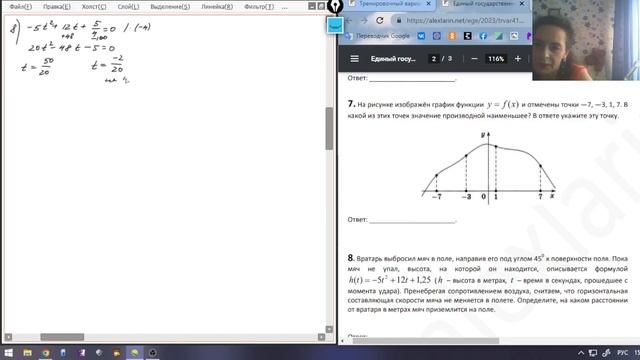Click the lock site info icon
640x360 pixels.
tap(399, 20)
